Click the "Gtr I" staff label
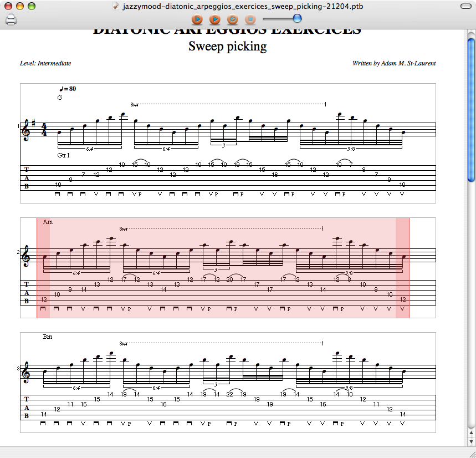The height and width of the screenshot is (458, 476). pyautogui.click(x=63, y=155)
